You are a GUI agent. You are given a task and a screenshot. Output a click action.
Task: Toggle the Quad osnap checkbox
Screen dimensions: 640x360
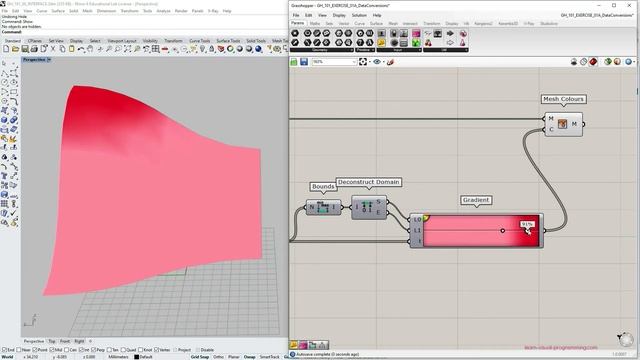coord(124,350)
